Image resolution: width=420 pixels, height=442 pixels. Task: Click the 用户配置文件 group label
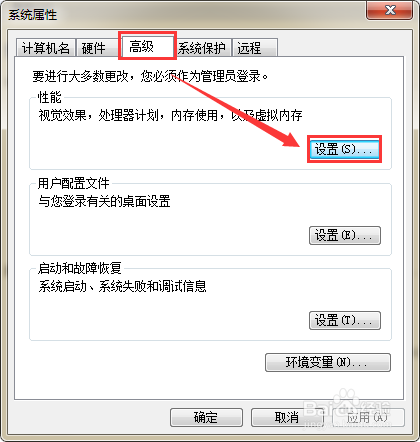(73, 183)
